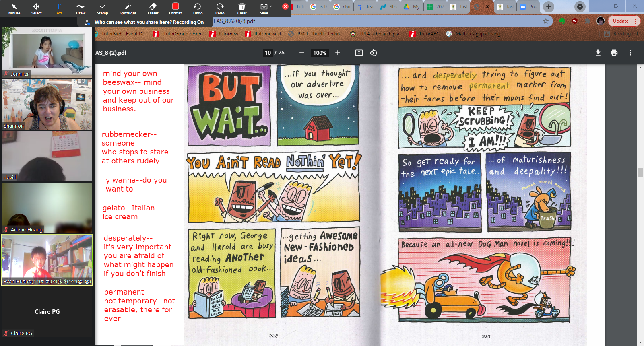Pick the Draw annotation tool
This screenshot has height=346, width=644.
click(80, 9)
